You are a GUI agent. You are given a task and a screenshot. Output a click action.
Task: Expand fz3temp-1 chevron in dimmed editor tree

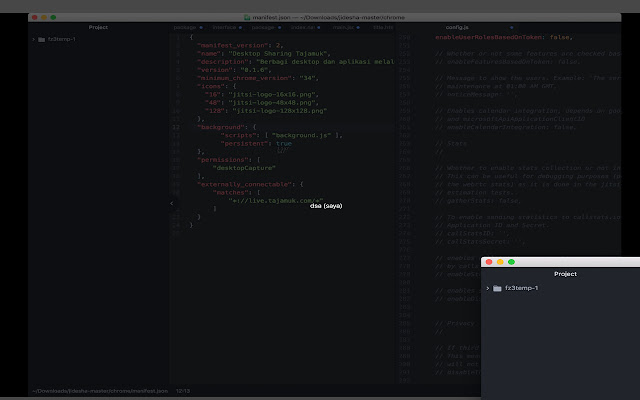(33, 39)
